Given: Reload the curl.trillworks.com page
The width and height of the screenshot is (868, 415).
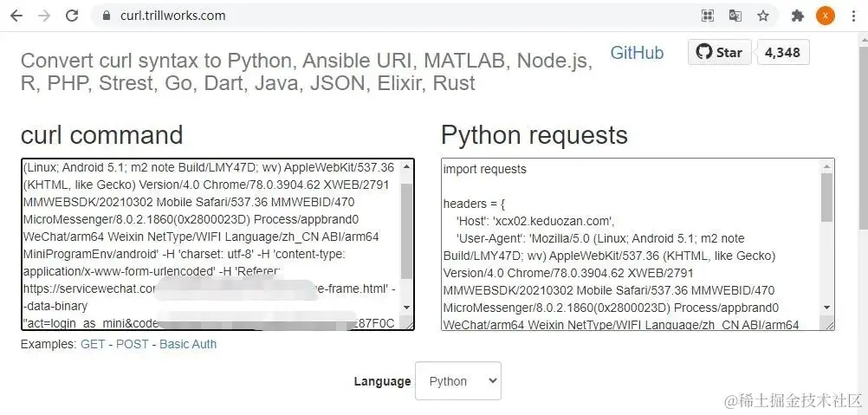Looking at the screenshot, I should coord(72,16).
